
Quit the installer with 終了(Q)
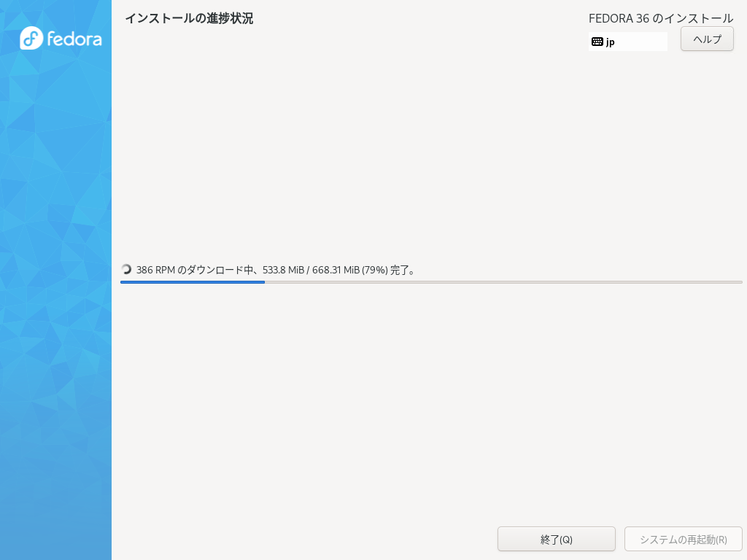coord(557,539)
